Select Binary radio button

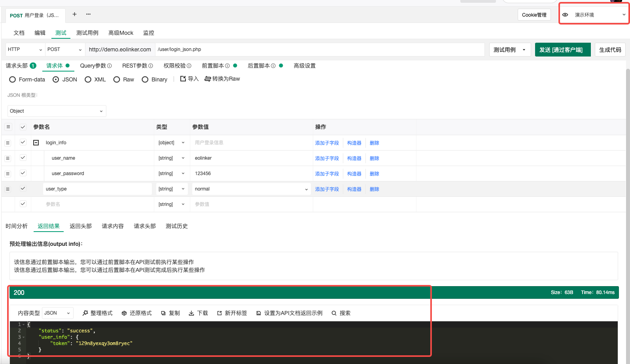[145, 79]
